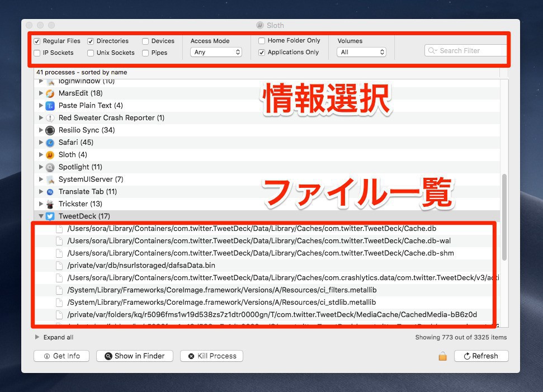Click the vertical scrollbar of process list
This screenshot has width=543, height=392.
(504, 218)
